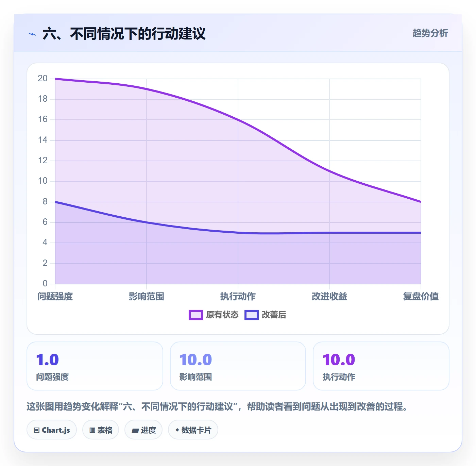The width and height of the screenshot is (476, 466).
Task: Click the 问题强度 card label
Action: coord(52,377)
